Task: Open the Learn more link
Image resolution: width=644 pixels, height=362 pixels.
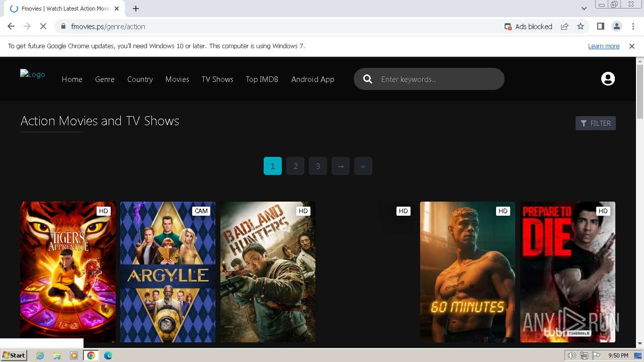Action: 604,46
